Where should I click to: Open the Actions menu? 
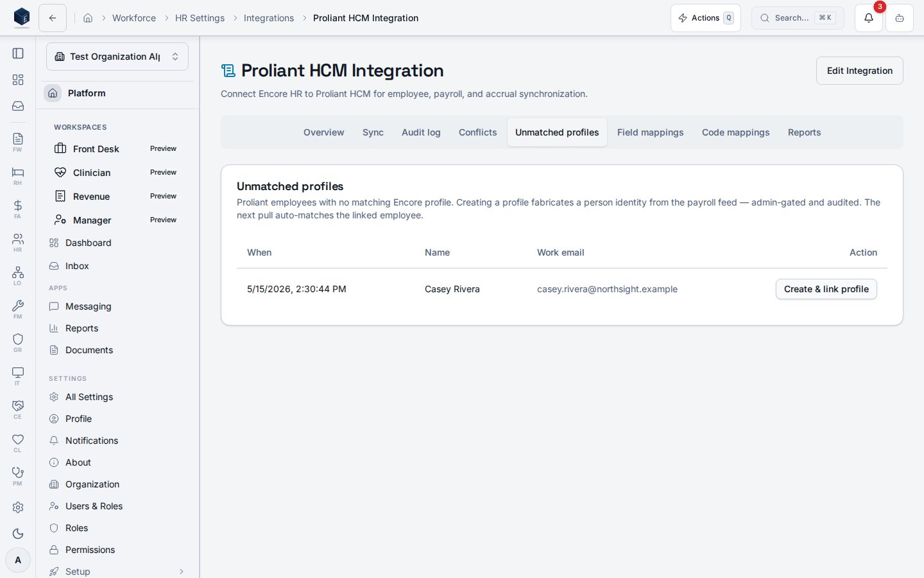coord(706,18)
